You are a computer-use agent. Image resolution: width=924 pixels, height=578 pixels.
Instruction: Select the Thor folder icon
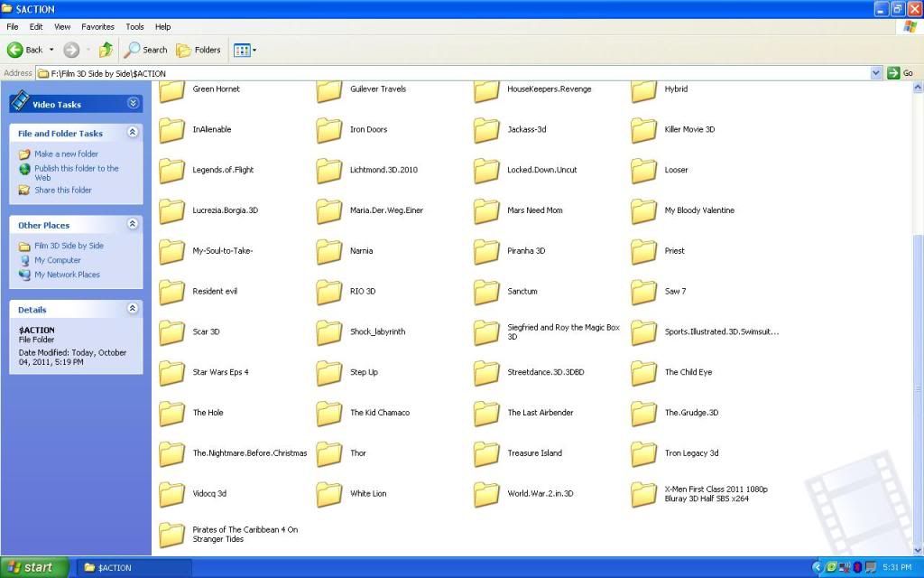[328, 454]
